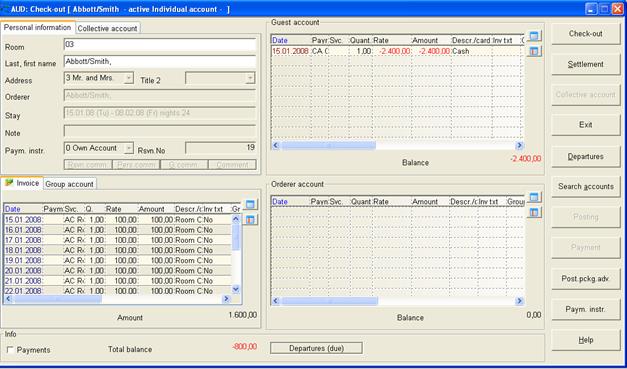Screen dimensions: 627x369
Task: Click Guest account horizontal scrollbar right arrow
Action: (x=519, y=146)
